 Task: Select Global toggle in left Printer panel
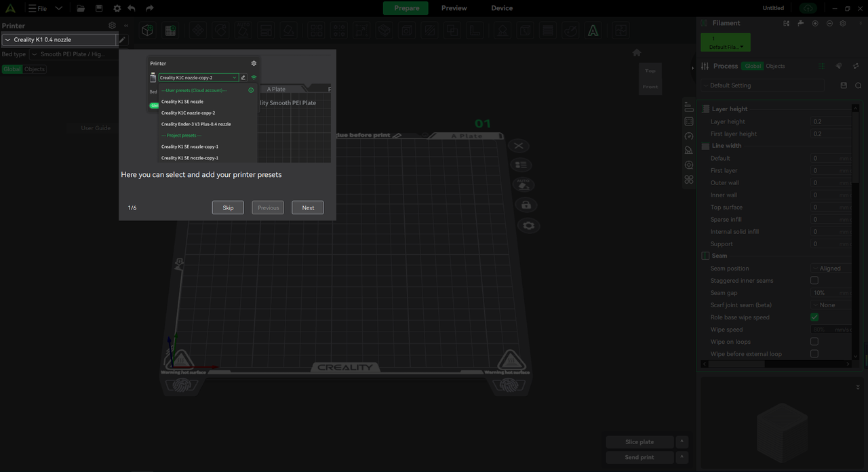click(12, 69)
